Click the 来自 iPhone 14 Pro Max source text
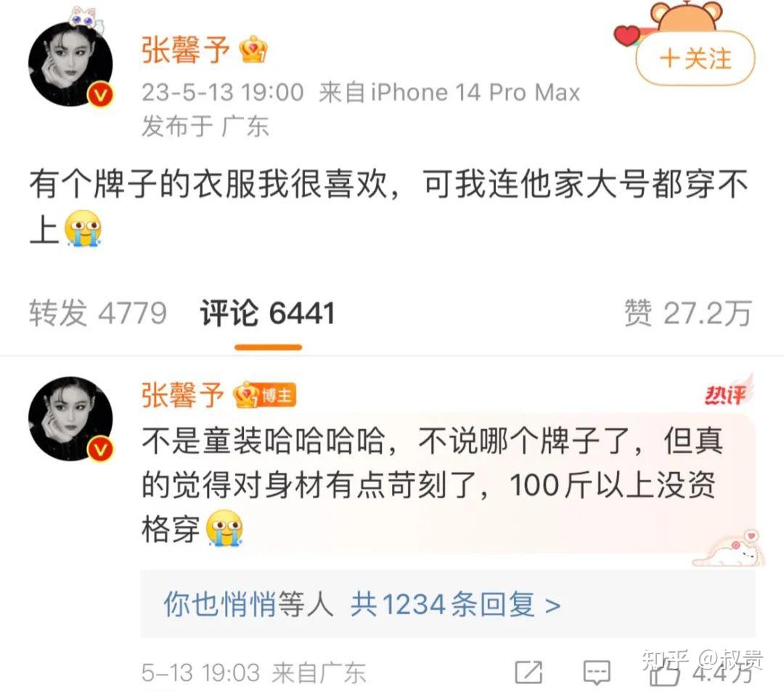Image resolution: width=784 pixels, height=692 pixels. click(x=449, y=92)
